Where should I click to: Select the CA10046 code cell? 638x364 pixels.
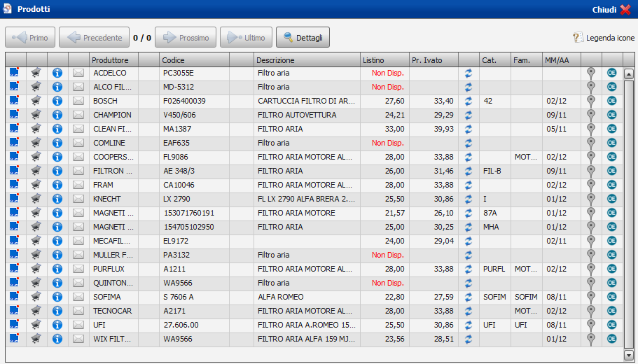point(195,185)
